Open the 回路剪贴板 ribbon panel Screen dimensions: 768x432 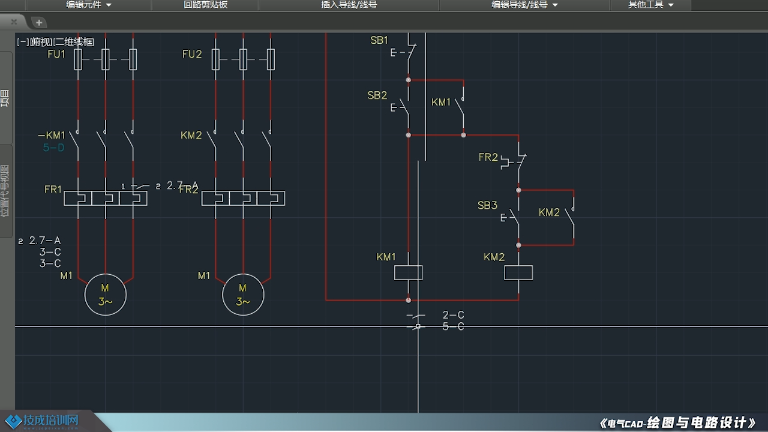click(x=205, y=4)
